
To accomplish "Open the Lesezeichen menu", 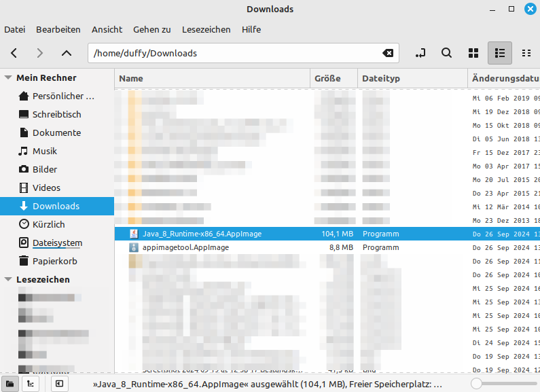I will 206,29.
